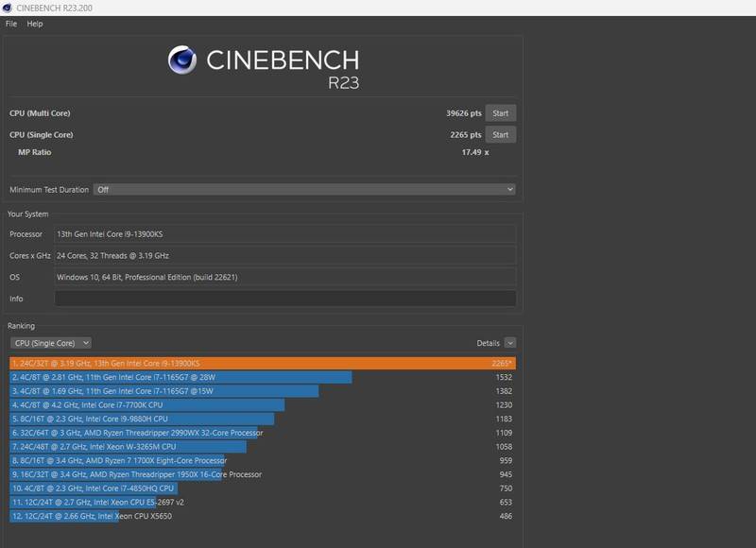Select the Threadripper 2990WX ranking row
Viewport: 756px width, 548px height.
(x=263, y=433)
